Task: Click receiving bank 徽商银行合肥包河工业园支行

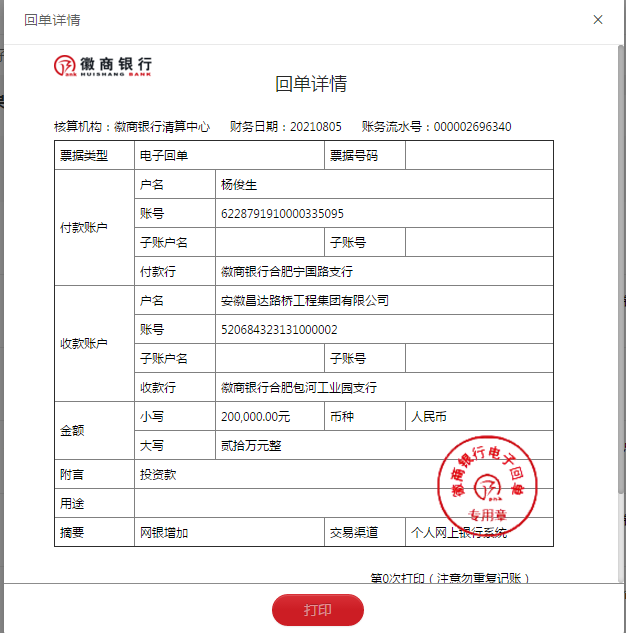Action: [x=298, y=388]
